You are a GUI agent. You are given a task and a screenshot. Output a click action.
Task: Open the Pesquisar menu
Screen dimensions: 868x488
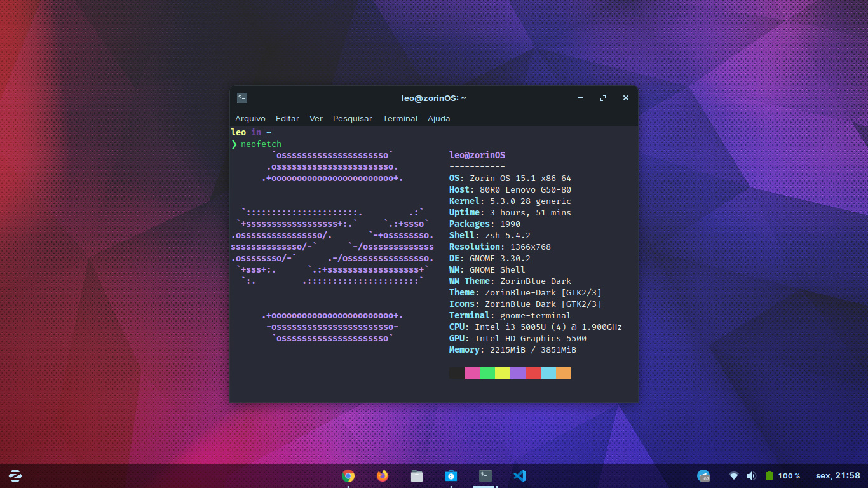pos(353,119)
